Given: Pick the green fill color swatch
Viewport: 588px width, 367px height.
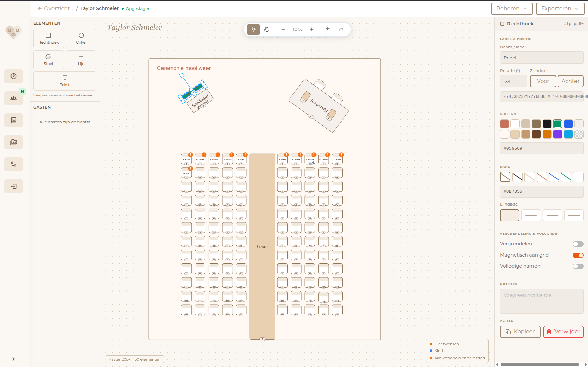Looking at the screenshot, I should click(x=558, y=124).
